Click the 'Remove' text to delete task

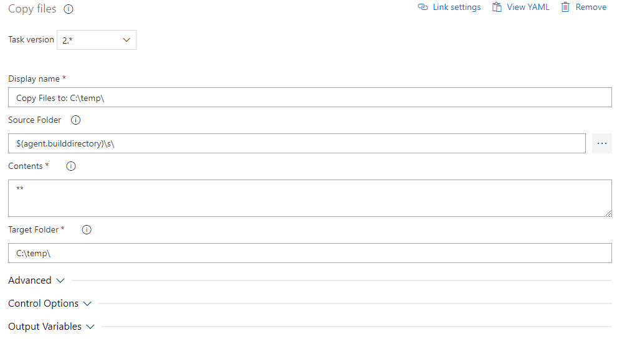click(591, 7)
